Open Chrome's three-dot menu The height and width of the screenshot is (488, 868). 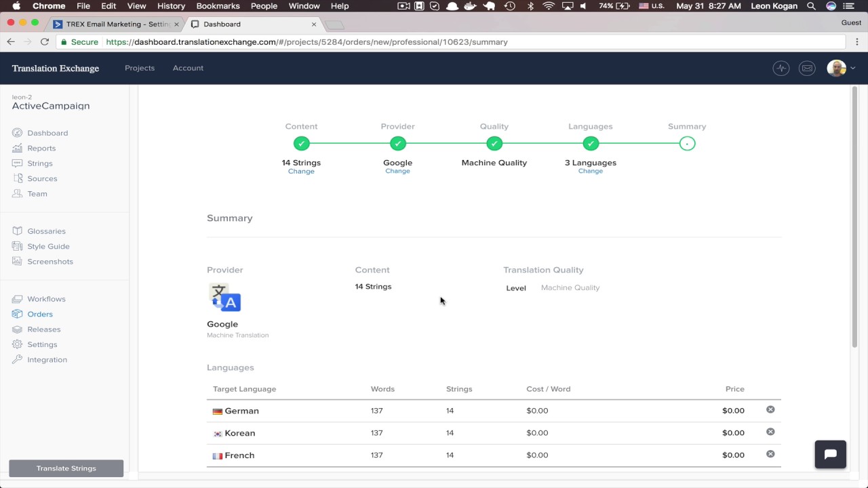tap(856, 42)
